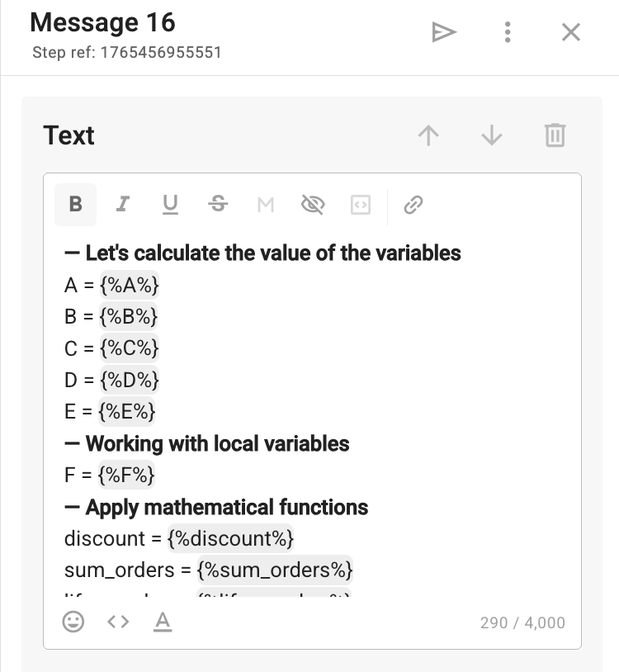Toggle underline formatting
Image resolution: width=619 pixels, height=672 pixels.
point(170,205)
